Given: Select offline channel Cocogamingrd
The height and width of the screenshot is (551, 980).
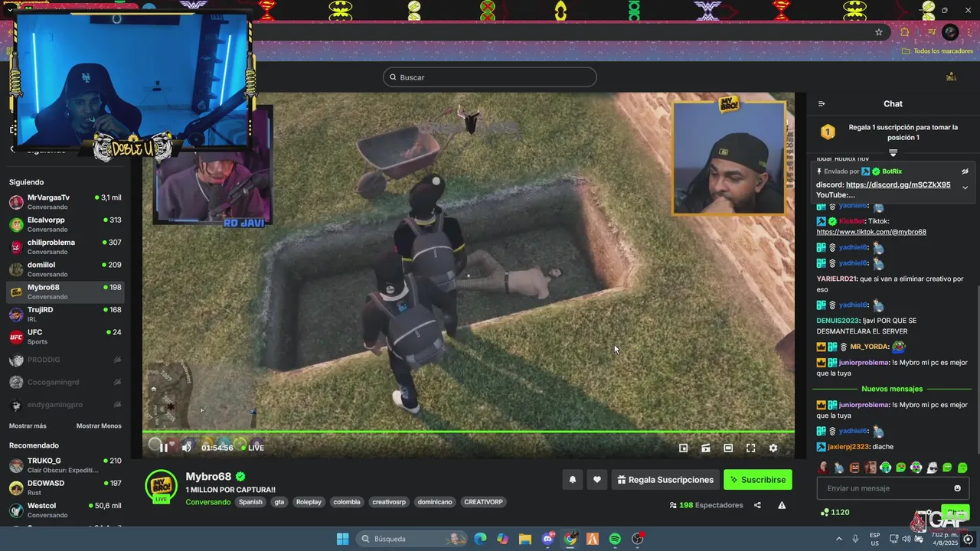Looking at the screenshot, I should (x=65, y=382).
